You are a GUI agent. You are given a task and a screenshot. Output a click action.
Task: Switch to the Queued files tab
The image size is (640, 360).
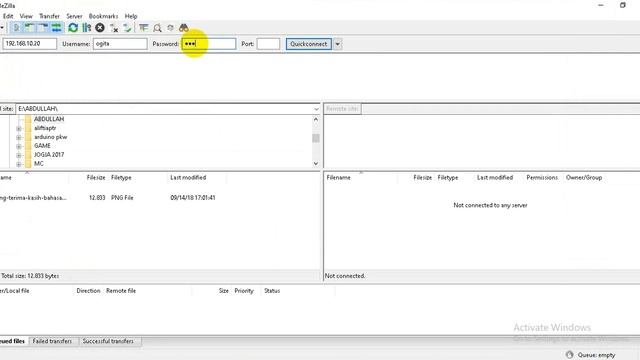point(13,341)
